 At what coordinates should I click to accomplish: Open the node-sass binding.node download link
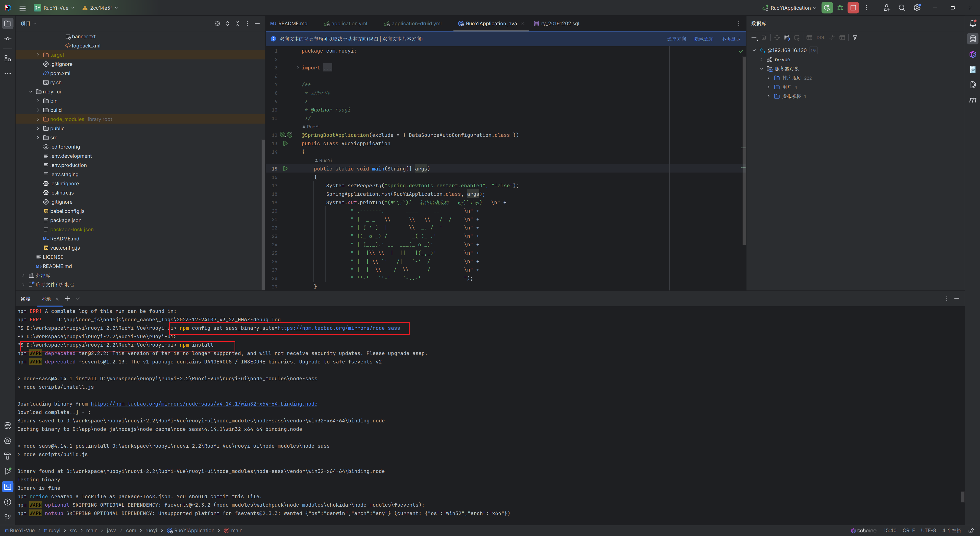204,404
